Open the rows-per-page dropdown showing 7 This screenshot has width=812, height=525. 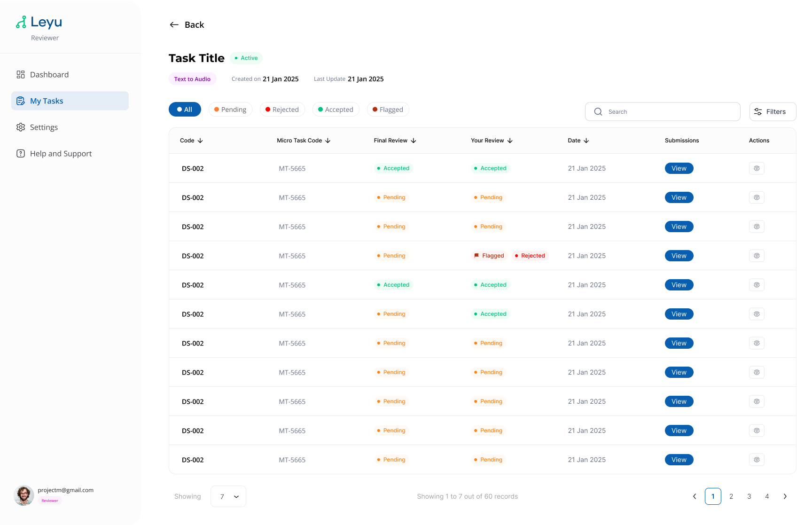pos(228,496)
